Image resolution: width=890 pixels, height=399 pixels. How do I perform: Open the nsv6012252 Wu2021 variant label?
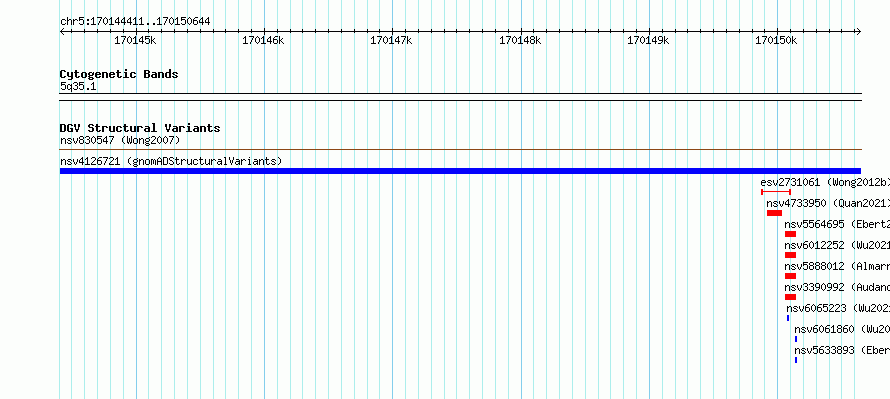click(x=837, y=245)
